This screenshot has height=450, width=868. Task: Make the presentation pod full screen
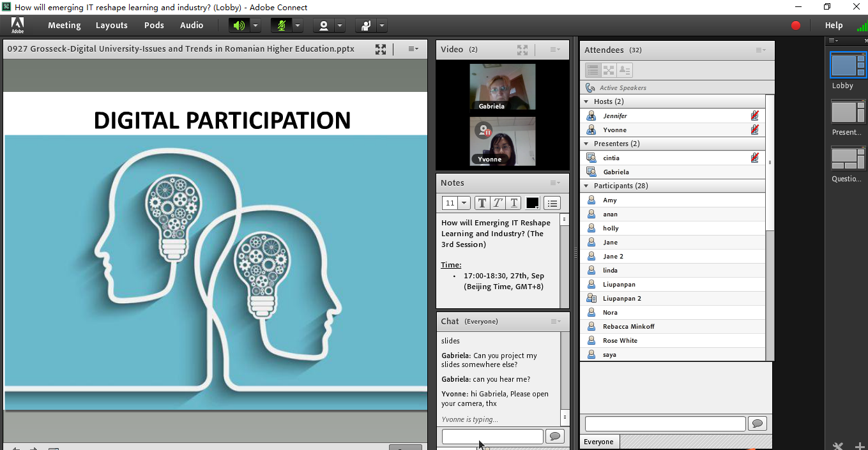tap(381, 49)
